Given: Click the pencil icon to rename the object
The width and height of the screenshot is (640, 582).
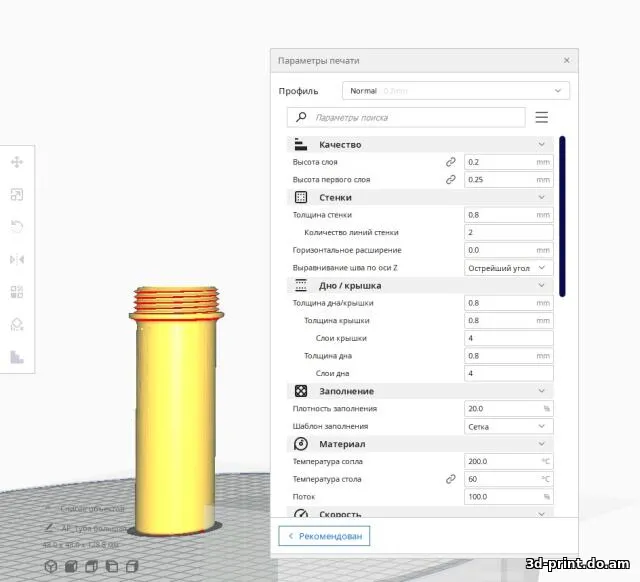Looking at the screenshot, I should [49, 527].
